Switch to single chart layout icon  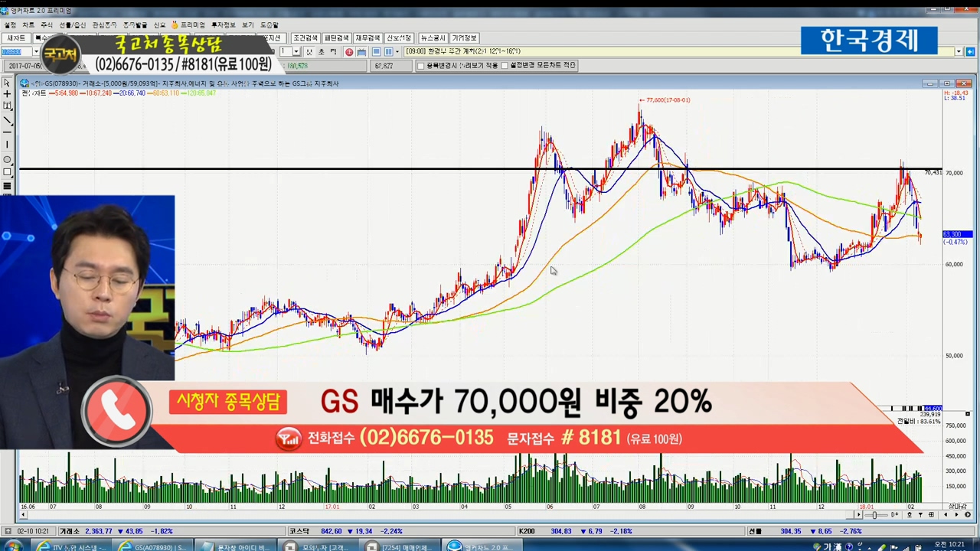point(377,52)
